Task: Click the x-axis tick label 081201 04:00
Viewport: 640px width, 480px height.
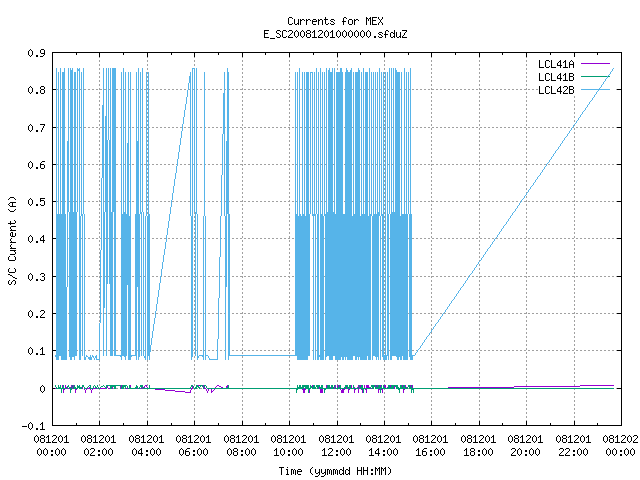Action: pos(146,446)
